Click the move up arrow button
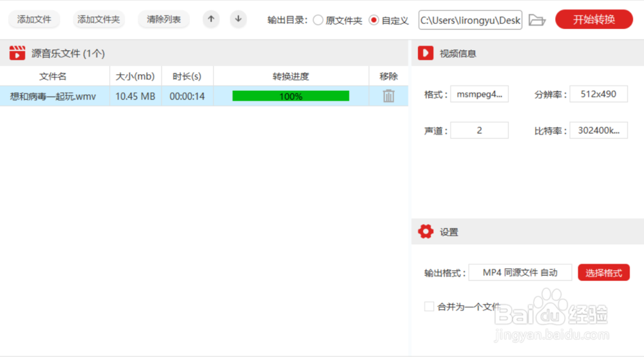Viewport: 644px width, 357px height. (211, 19)
